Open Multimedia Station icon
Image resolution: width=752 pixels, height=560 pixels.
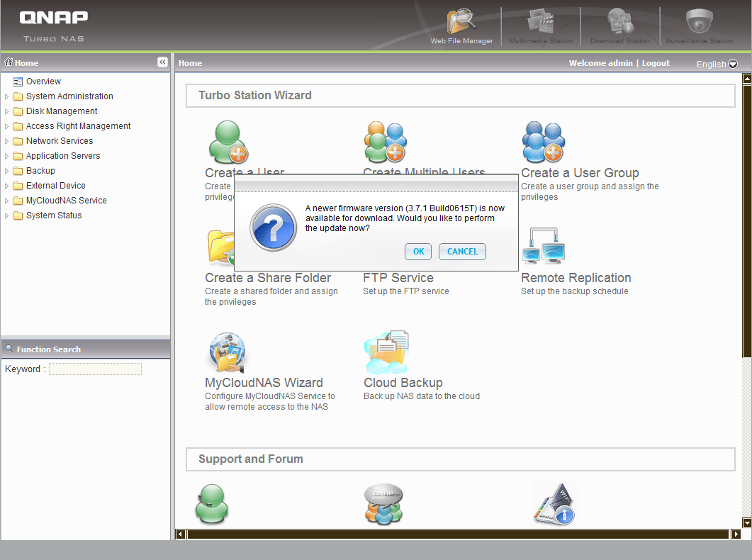541,21
